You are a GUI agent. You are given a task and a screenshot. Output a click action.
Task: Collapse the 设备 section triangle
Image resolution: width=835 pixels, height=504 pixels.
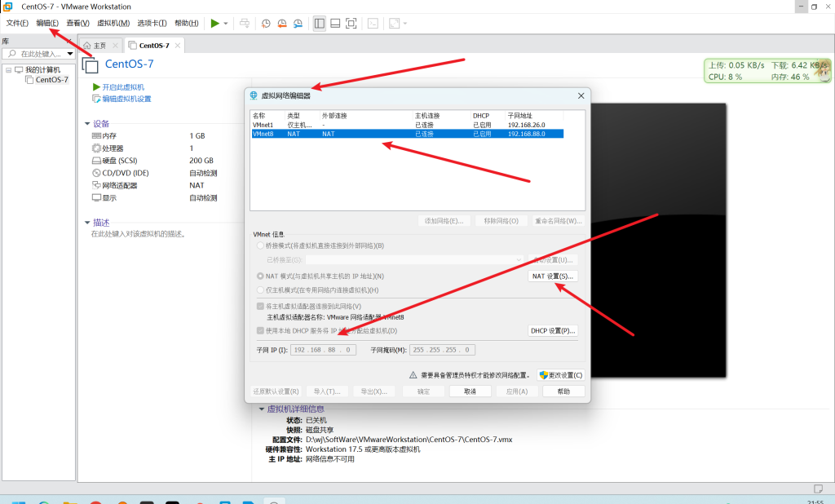point(87,124)
